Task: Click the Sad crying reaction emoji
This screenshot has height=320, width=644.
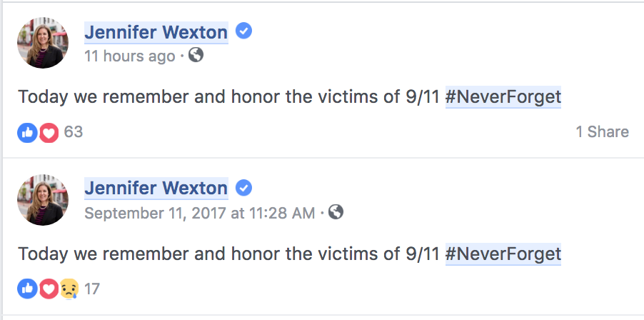Action: (x=69, y=289)
